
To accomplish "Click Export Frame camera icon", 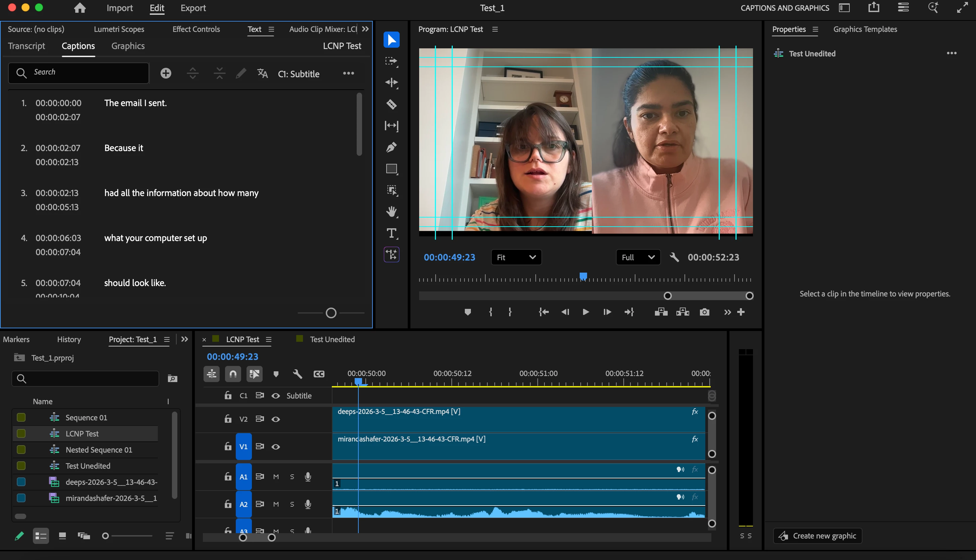I will click(704, 312).
